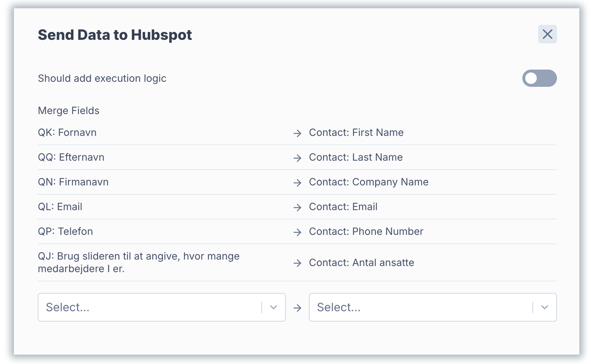The width and height of the screenshot is (591, 364).
Task: Close the Send Data to Hubspot dialog
Action: pos(547,34)
